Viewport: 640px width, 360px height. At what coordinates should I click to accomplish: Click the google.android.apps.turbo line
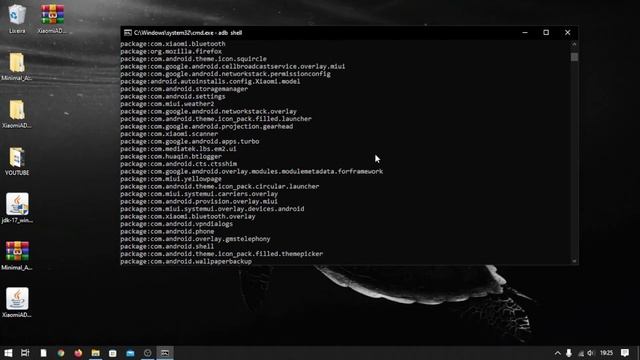190,141
